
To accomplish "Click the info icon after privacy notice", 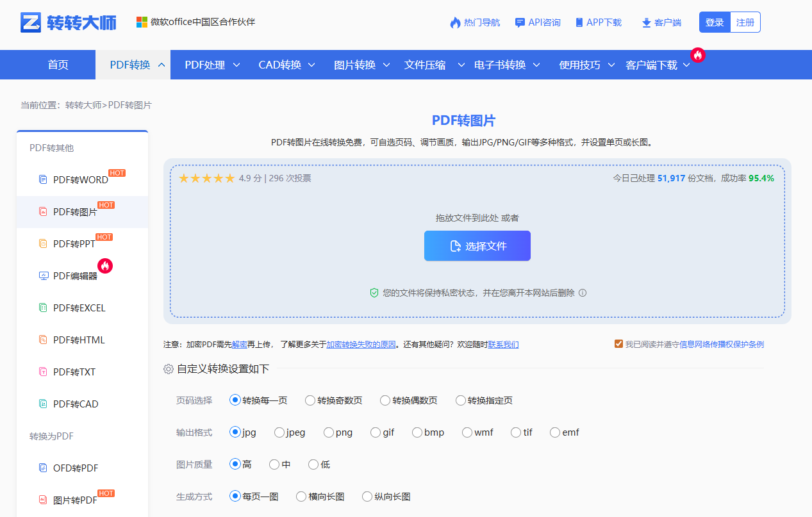I will [583, 293].
